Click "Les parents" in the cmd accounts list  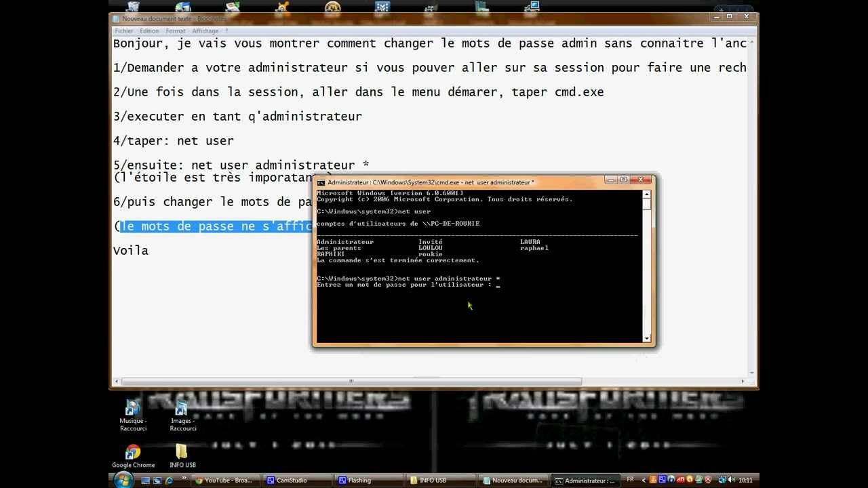pyautogui.click(x=339, y=248)
